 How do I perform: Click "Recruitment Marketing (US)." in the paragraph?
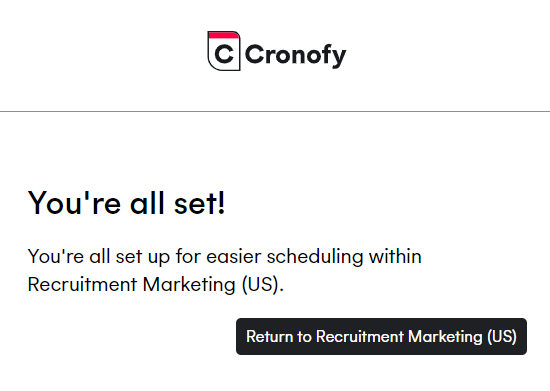click(156, 284)
